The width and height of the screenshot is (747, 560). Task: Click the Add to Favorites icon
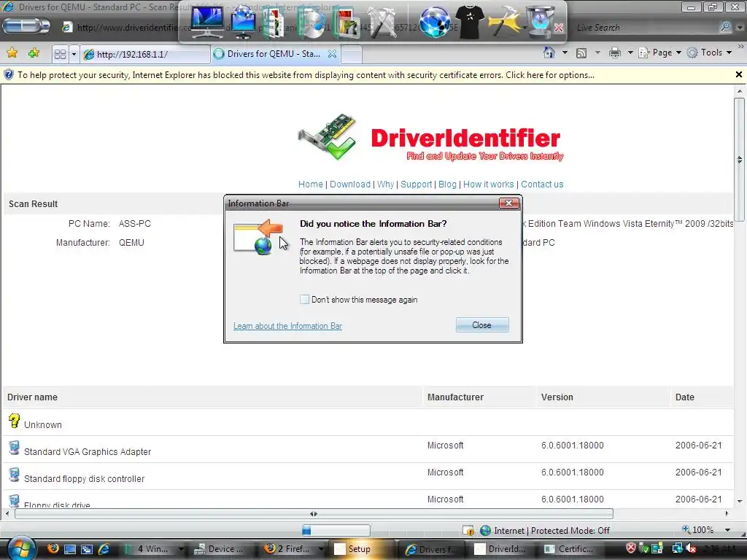click(x=34, y=52)
